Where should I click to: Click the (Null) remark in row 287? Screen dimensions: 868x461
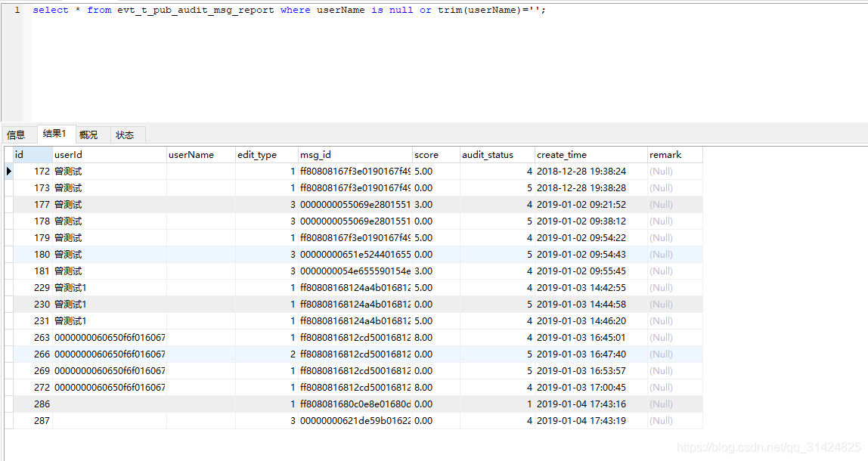pos(674,421)
